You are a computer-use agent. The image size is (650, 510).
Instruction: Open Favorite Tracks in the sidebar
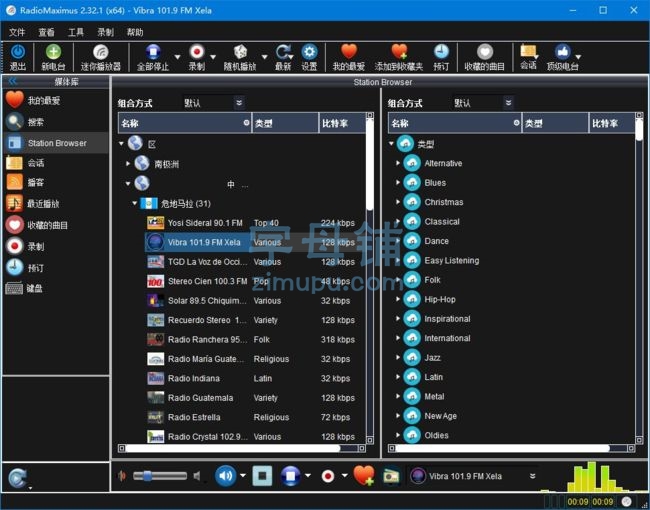[x=56, y=225]
